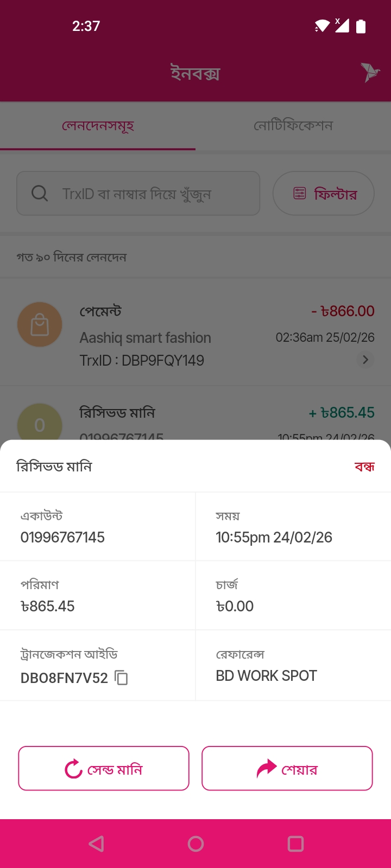Tap the bKash bird logo icon
The width and height of the screenshot is (391, 868).
point(370,72)
